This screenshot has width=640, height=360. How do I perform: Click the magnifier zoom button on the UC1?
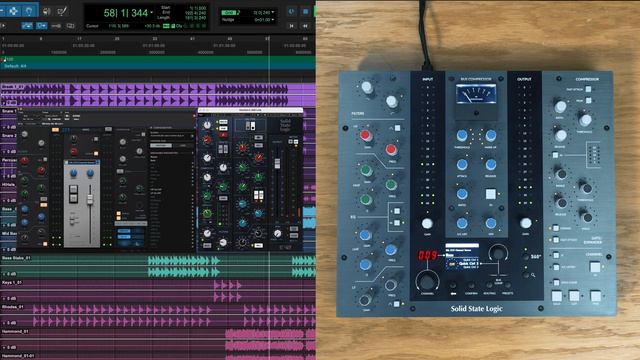pos(526,276)
